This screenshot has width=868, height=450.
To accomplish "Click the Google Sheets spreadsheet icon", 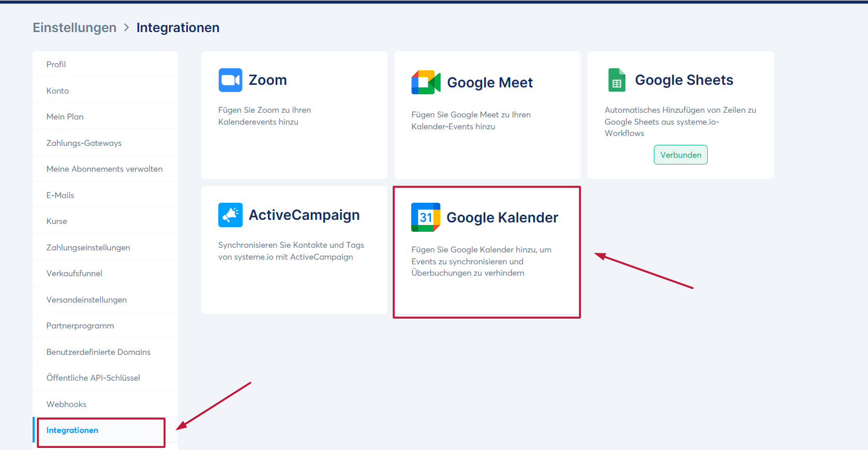I will click(x=617, y=80).
